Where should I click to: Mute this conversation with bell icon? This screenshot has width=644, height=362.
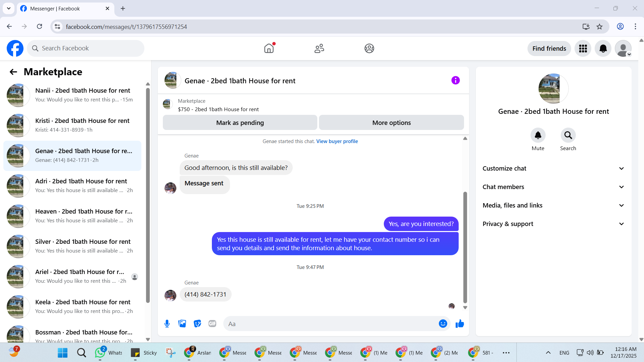tap(538, 135)
